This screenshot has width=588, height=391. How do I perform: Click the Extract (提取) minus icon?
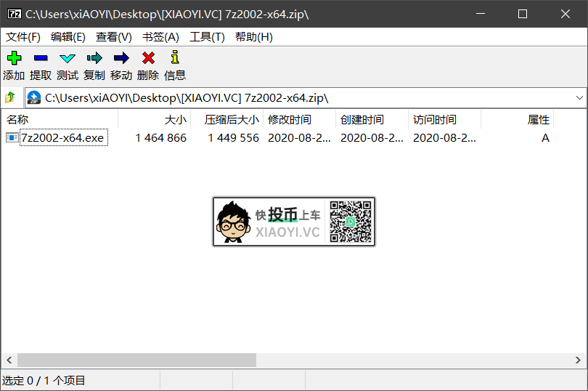41,58
